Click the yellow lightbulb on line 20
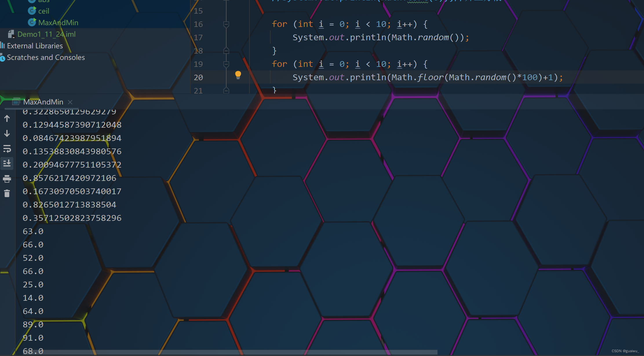Screen dimensions: 644x356 point(238,75)
